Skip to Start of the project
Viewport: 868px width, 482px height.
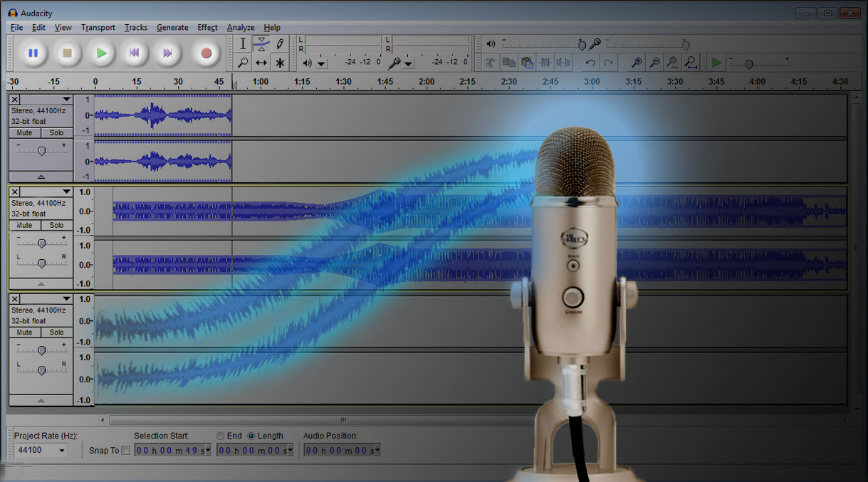(x=133, y=53)
